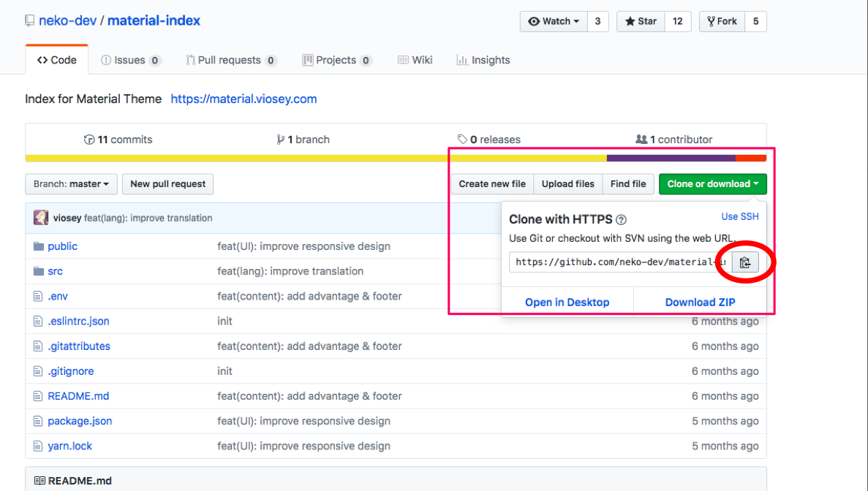Open the Wiki tab

pyautogui.click(x=415, y=60)
